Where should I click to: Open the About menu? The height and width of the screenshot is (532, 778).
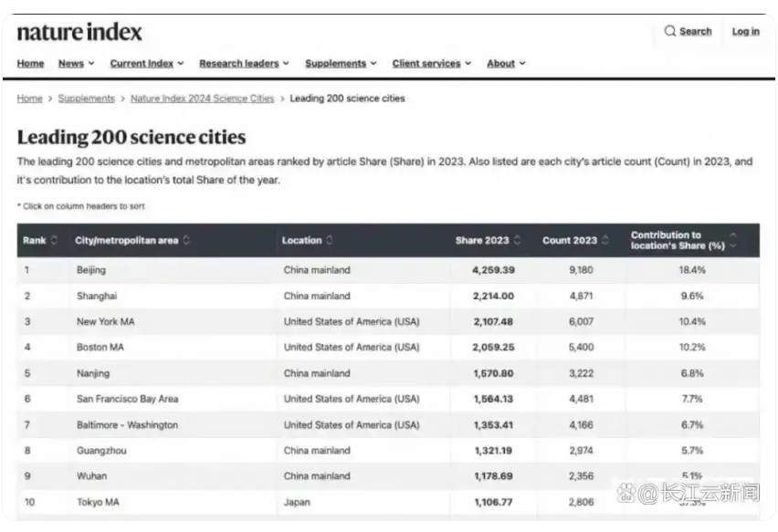pyautogui.click(x=506, y=64)
